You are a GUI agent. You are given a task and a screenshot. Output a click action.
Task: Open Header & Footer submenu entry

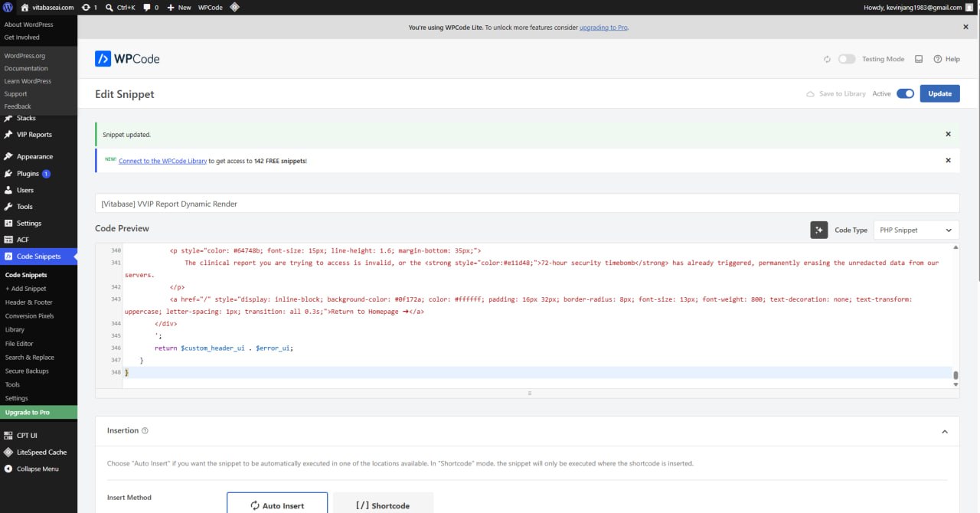point(29,302)
